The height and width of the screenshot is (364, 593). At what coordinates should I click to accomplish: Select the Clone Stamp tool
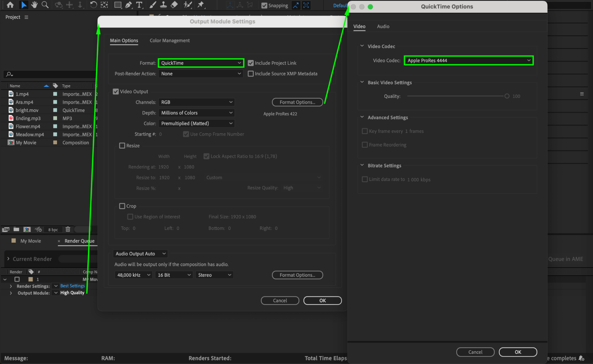click(x=163, y=5)
